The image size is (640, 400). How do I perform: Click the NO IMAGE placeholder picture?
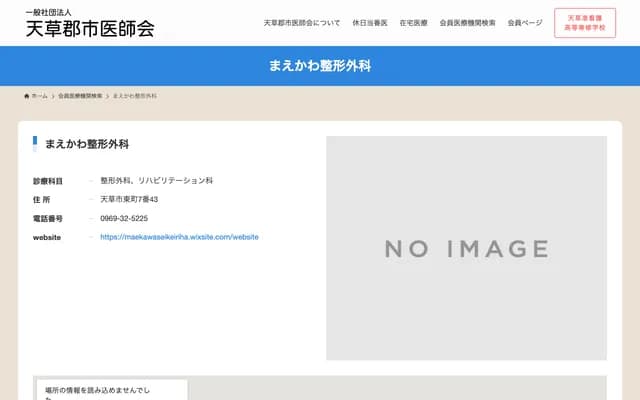[466, 248]
